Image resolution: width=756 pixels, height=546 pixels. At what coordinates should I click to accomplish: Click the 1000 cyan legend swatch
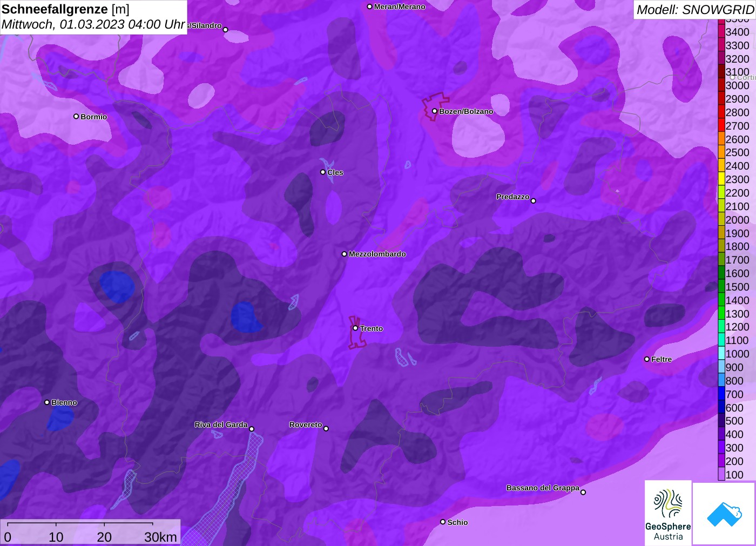pos(721,354)
